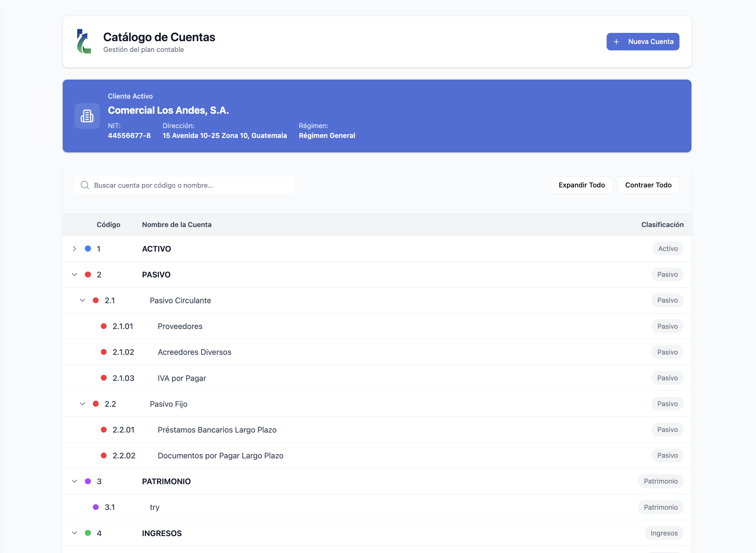Viewport: 756px width, 553px height.
Task: Collapse the INGRESOS account group
Action: [x=75, y=533]
